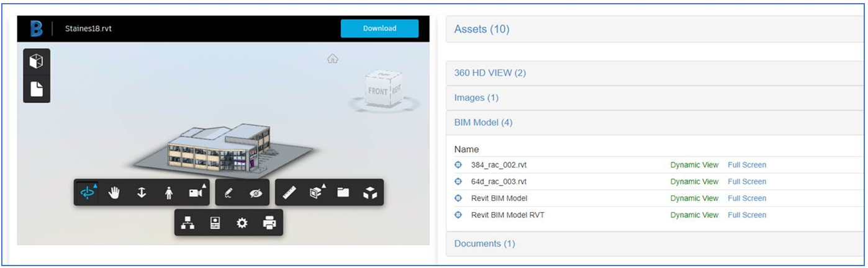
Task: Activate the Explode model tool
Action: click(370, 193)
